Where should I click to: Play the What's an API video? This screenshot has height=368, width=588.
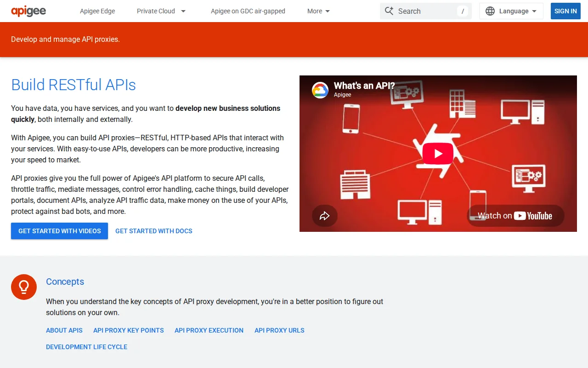[x=438, y=154]
